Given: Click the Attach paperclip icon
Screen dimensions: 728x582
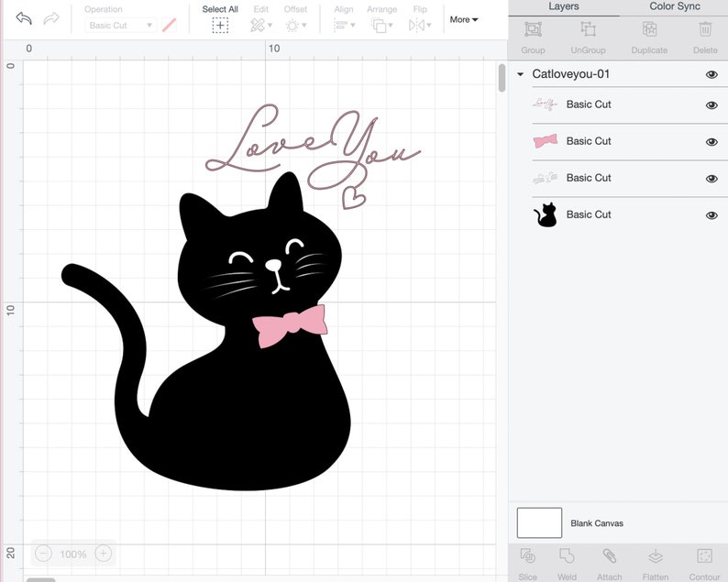Looking at the screenshot, I should tap(609, 555).
